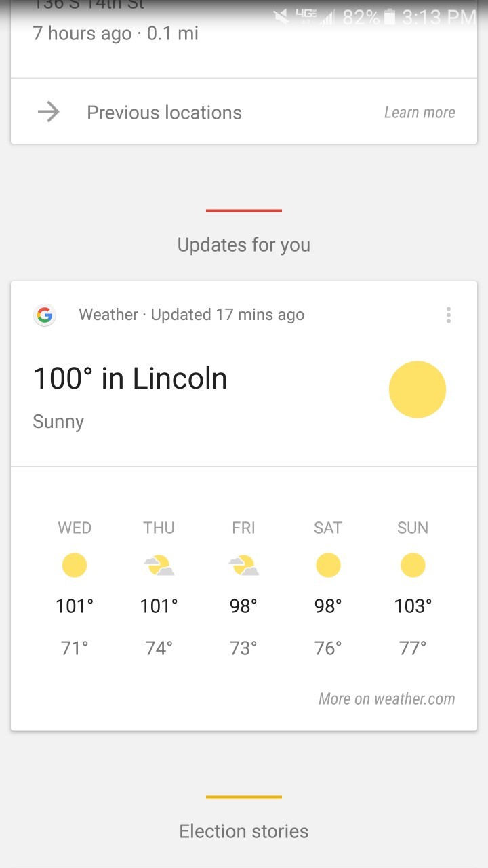Image resolution: width=488 pixels, height=868 pixels.
Task: Open Previous locations
Action: [164, 113]
